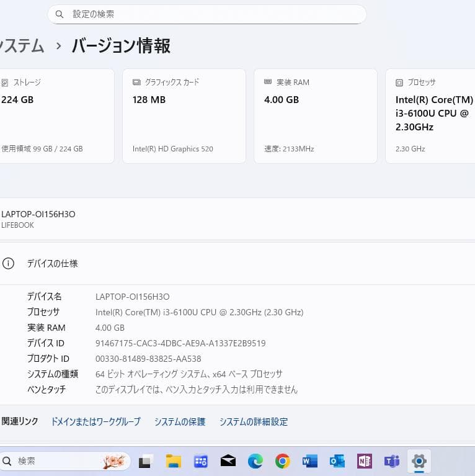Open ドメインまたはワークグループ link

coord(95,421)
